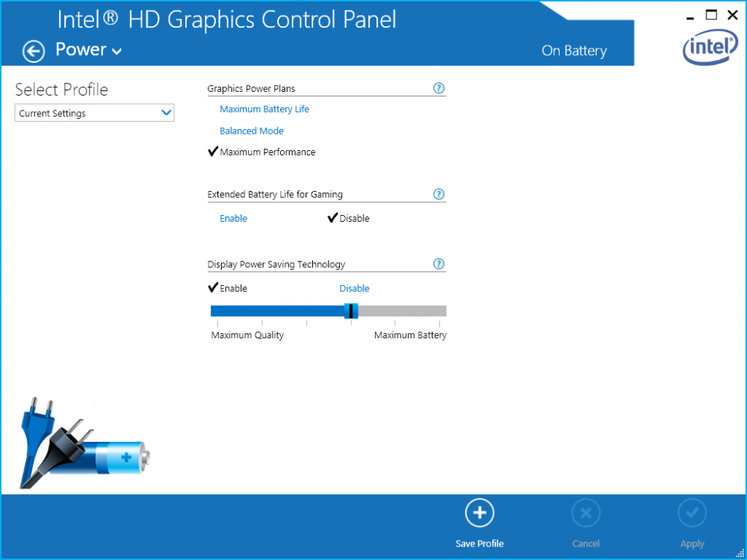Go back using the circled arrow icon
747x560 pixels.
[34, 52]
